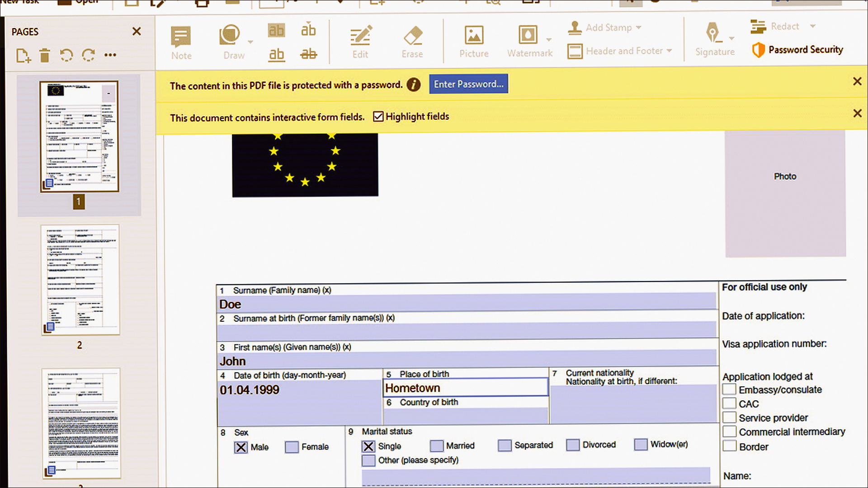Check the Married checkbox
This screenshot has width=868, height=488.
click(436, 446)
